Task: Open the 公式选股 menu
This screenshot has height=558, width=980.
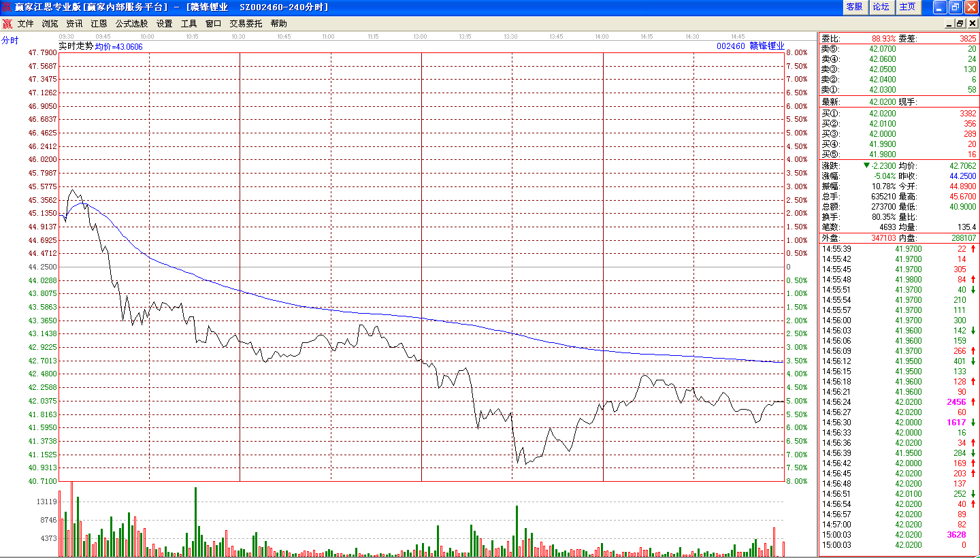Action: (x=131, y=23)
